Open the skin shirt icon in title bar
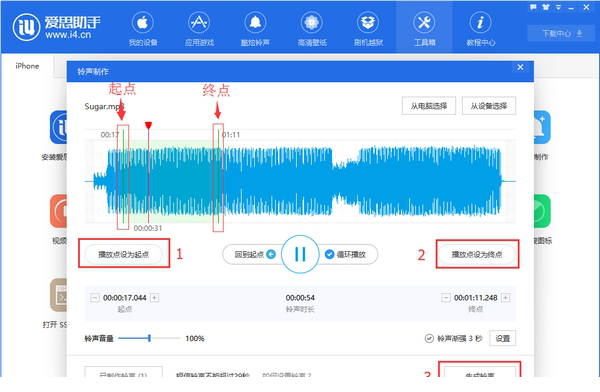 click(x=546, y=7)
